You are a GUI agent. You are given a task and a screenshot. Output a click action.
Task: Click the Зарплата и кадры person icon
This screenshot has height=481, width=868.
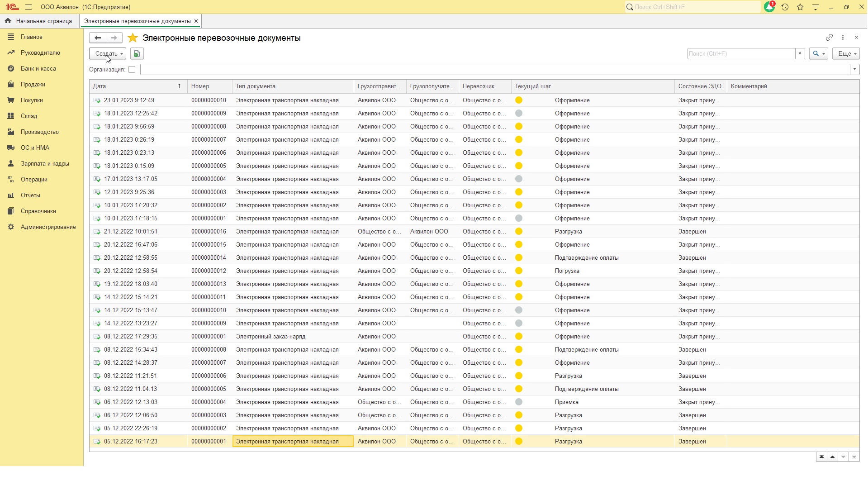tap(11, 164)
